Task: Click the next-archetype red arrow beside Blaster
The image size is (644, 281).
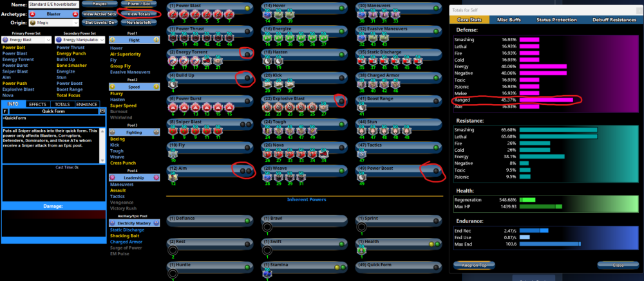Action: pyautogui.click(x=77, y=14)
